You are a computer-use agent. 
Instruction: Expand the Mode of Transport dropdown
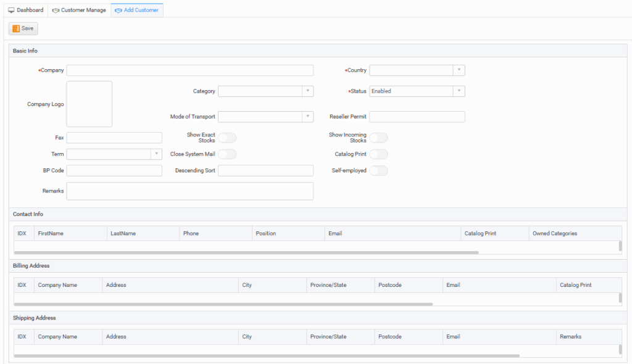pyautogui.click(x=265, y=117)
